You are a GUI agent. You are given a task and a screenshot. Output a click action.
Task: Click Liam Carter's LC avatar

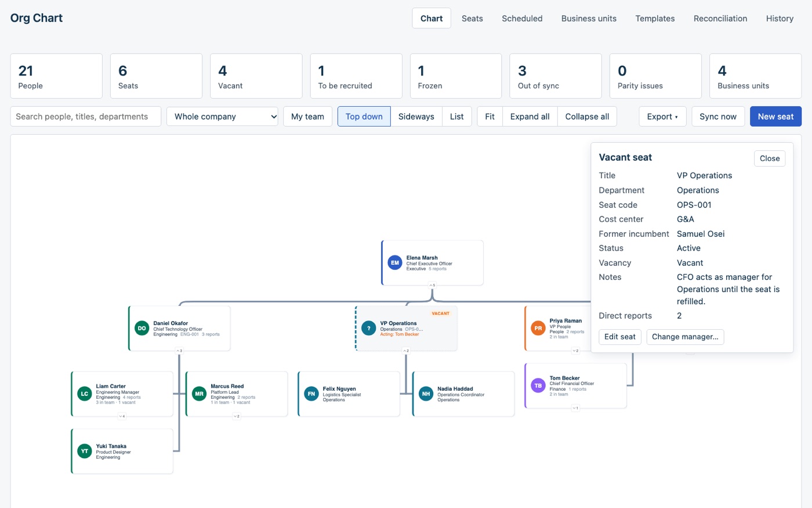(x=85, y=394)
